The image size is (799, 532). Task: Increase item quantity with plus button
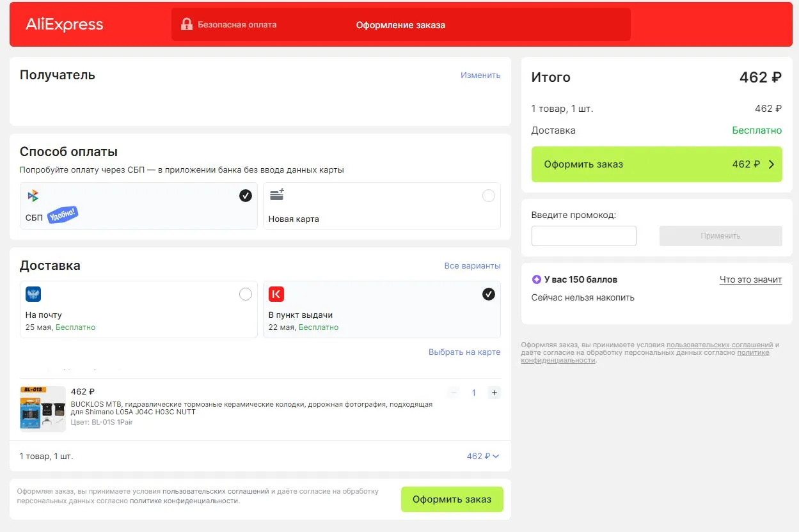(494, 393)
